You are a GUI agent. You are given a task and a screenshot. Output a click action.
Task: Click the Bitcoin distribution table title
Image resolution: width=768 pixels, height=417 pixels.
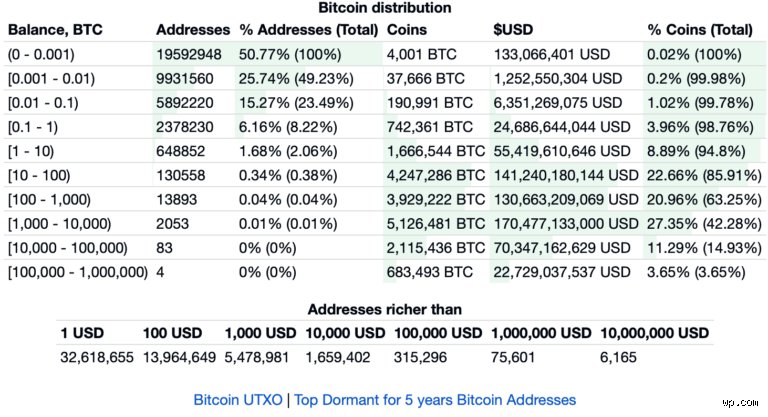point(384,8)
